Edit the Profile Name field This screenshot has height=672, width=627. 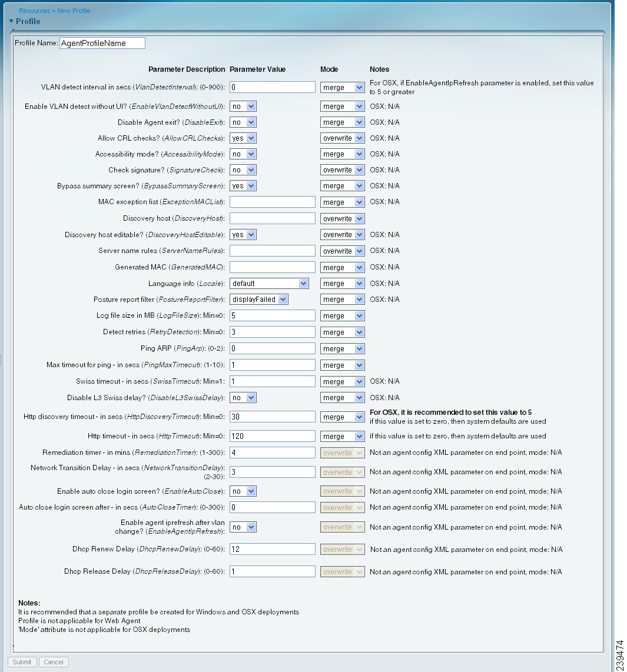click(x=102, y=43)
